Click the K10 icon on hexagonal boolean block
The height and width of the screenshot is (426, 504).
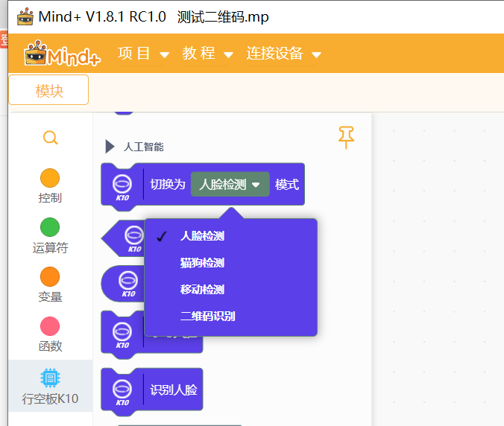pos(134,239)
